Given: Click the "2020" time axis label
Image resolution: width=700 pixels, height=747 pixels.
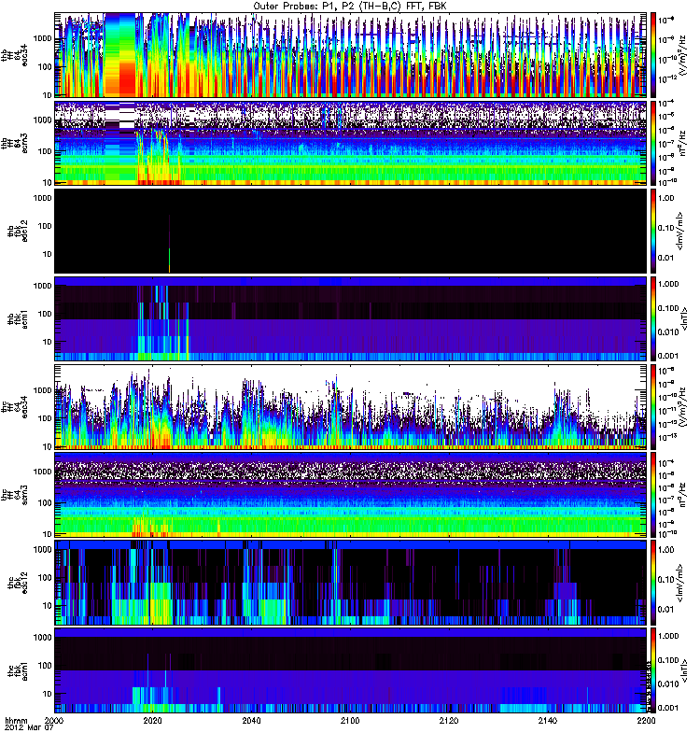Looking at the screenshot, I should [152, 720].
